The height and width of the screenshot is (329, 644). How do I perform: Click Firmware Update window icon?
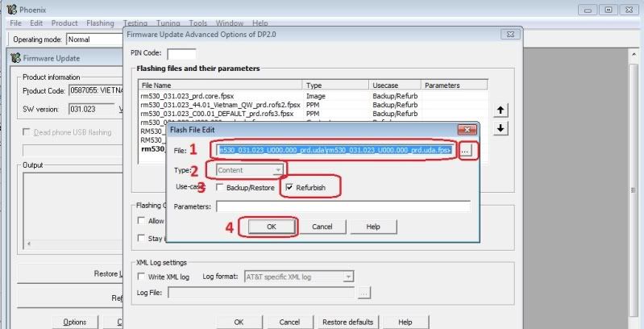(x=15, y=58)
